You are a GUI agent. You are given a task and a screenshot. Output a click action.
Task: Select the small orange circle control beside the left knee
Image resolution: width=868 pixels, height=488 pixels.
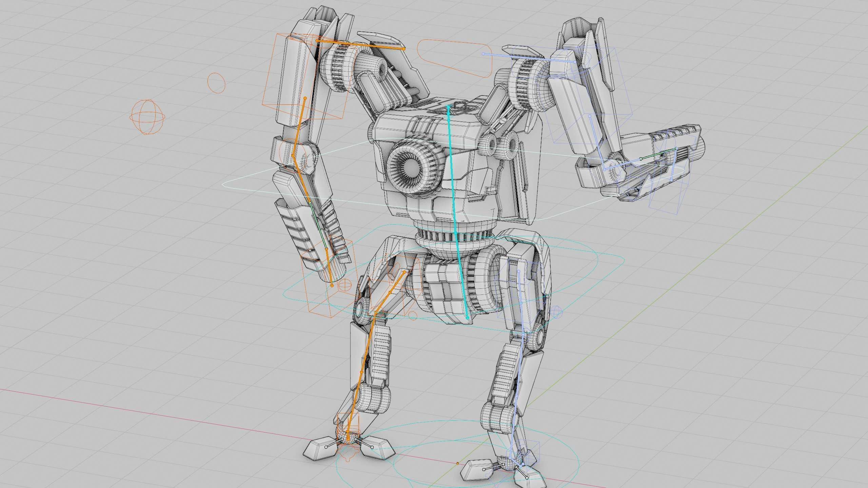click(x=413, y=316)
